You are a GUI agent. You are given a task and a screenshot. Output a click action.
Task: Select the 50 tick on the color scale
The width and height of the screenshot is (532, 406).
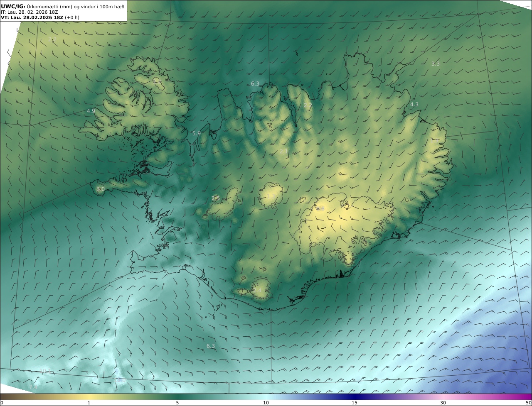[529, 403]
